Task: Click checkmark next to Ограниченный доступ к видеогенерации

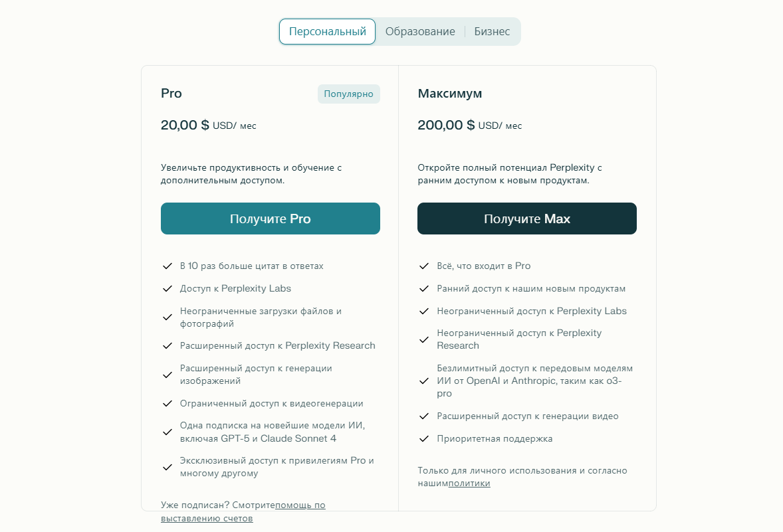Action: coord(168,404)
